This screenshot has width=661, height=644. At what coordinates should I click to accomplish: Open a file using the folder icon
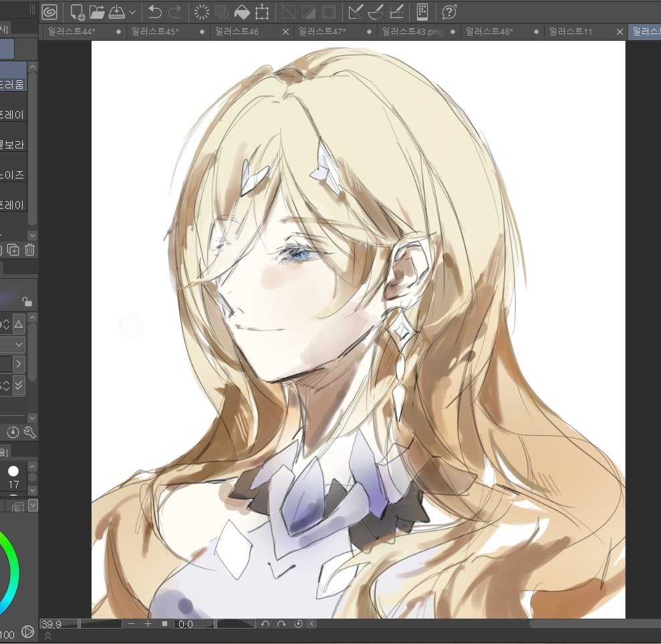[97, 12]
